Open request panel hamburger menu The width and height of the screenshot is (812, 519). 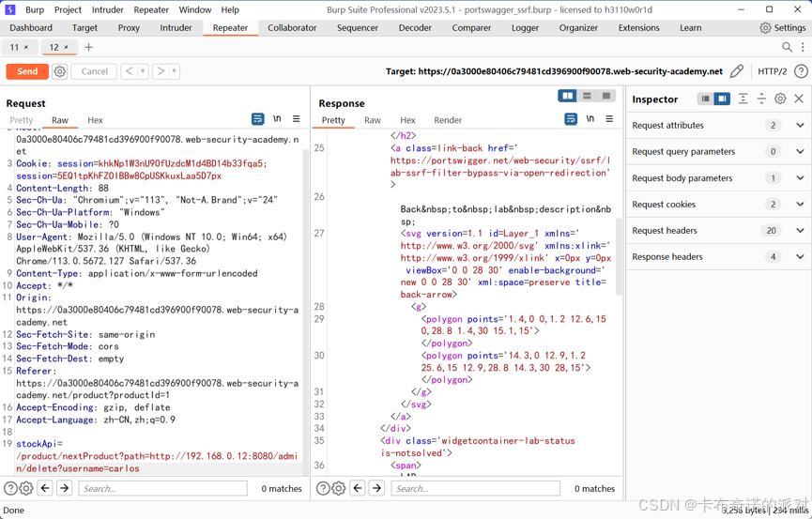[x=297, y=119]
